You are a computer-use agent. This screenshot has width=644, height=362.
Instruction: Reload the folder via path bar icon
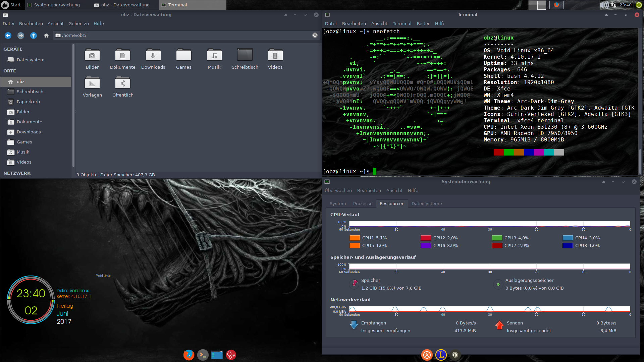(x=315, y=35)
